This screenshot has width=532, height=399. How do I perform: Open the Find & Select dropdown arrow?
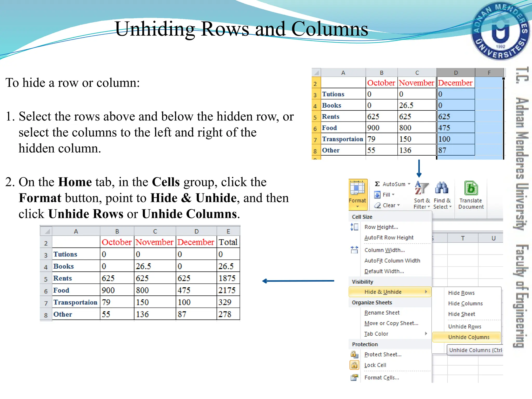click(450, 207)
